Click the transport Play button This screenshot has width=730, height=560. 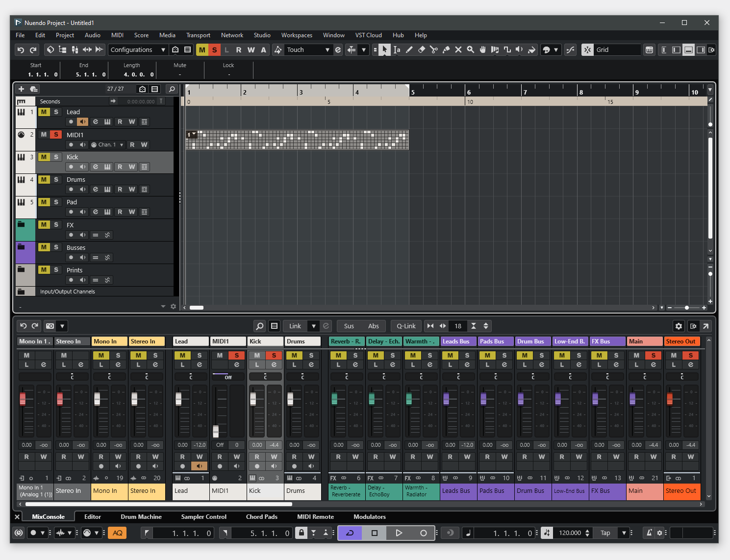pyautogui.click(x=399, y=533)
